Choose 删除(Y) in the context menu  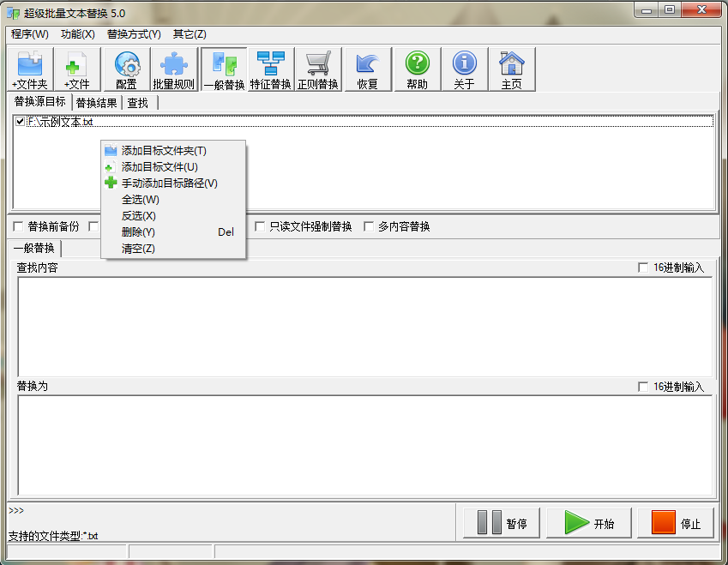pos(173,232)
